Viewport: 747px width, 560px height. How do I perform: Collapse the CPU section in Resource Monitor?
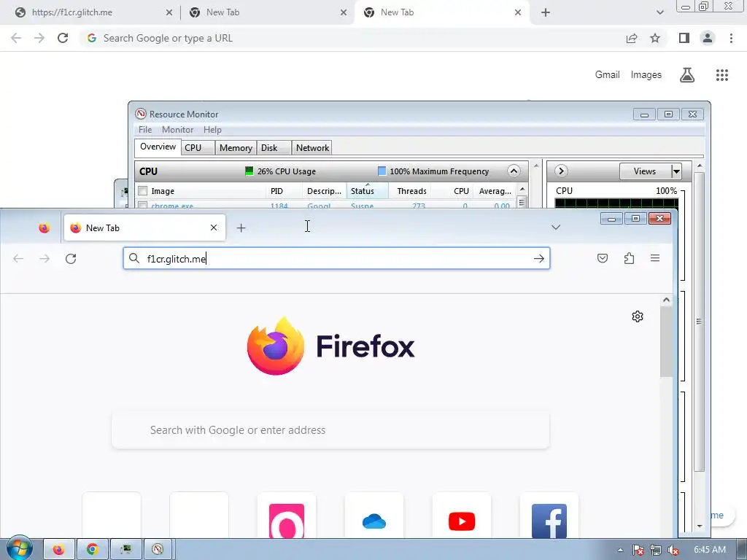click(514, 171)
